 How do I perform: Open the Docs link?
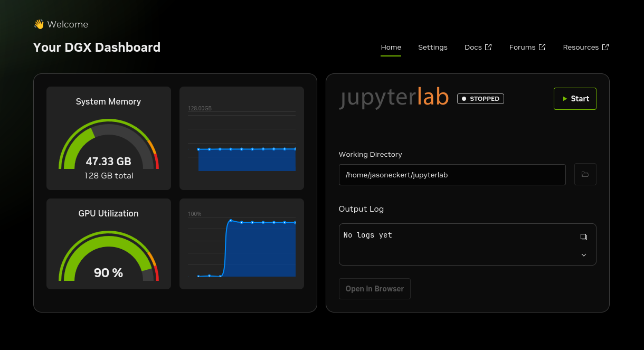coord(473,47)
